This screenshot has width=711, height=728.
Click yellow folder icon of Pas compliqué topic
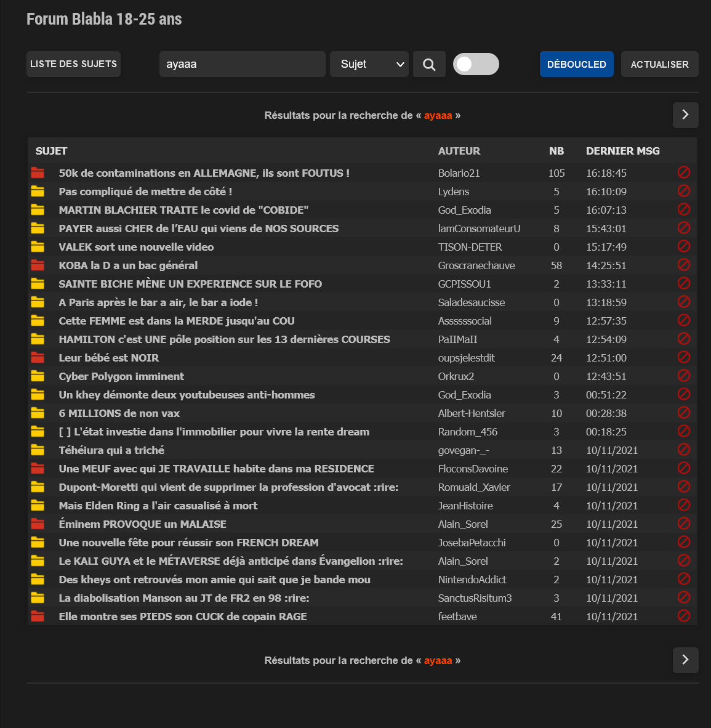(x=38, y=192)
